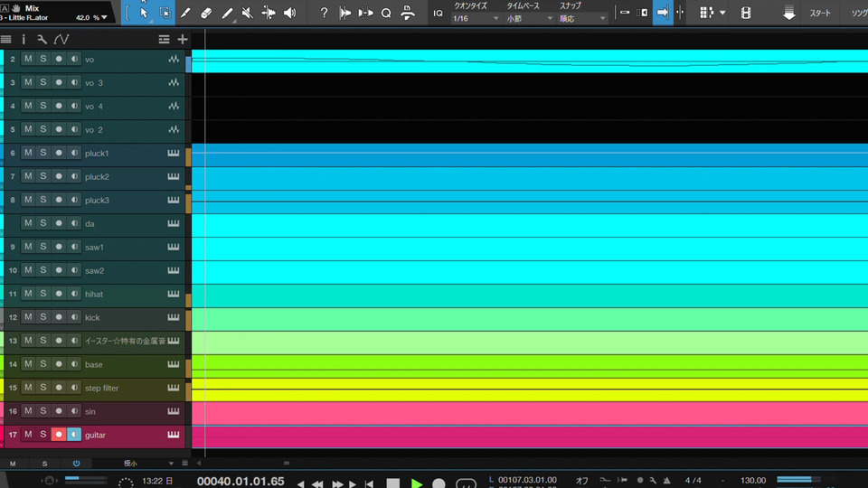The image size is (868, 488).
Task: Click the tempo value 130.00
Action: (x=753, y=480)
